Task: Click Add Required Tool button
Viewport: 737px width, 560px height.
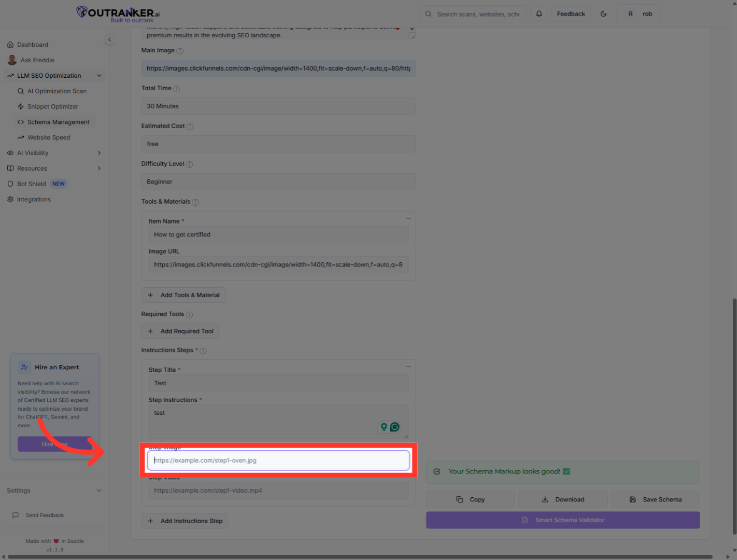Action: pyautogui.click(x=180, y=331)
